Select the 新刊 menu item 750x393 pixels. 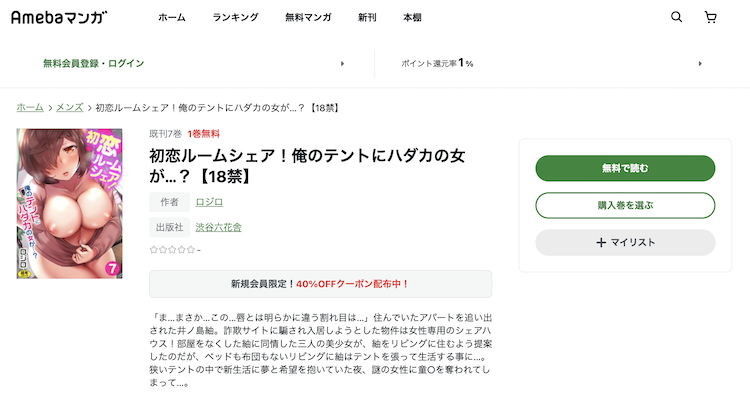(x=367, y=18)
